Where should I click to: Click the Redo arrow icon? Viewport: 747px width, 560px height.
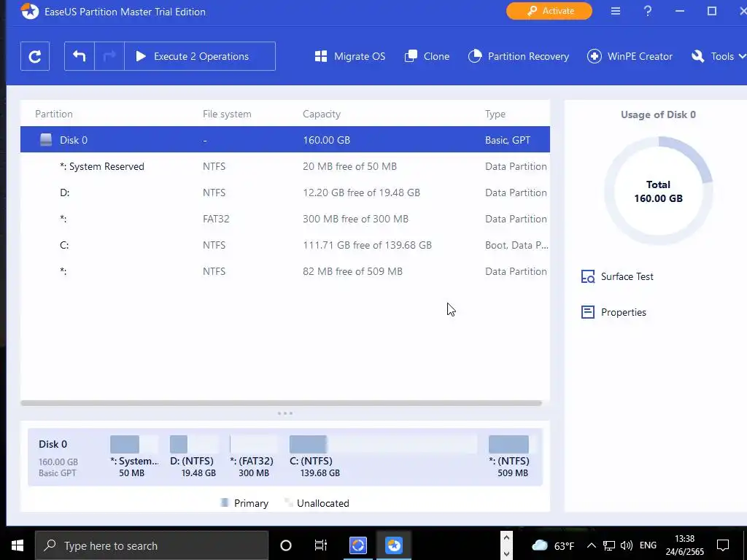pos(109,56)
